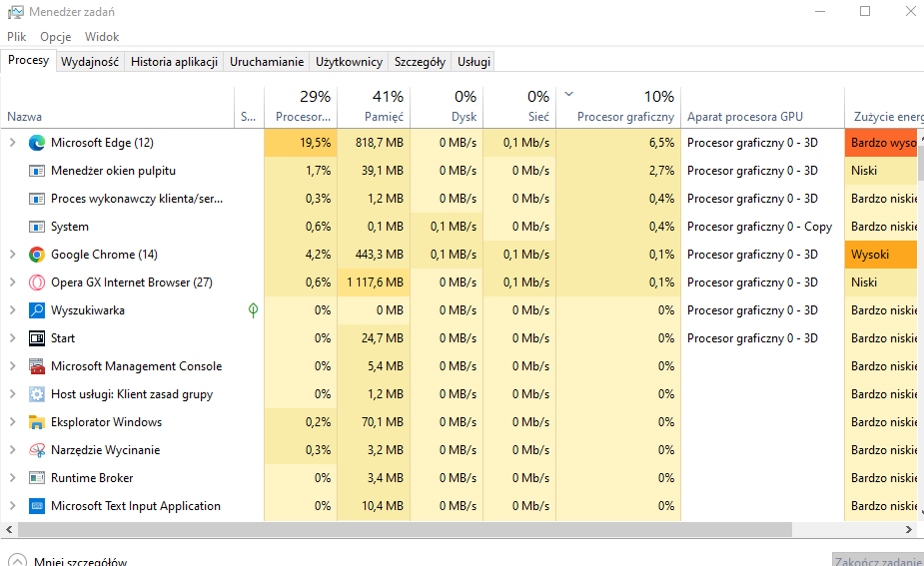Click the Task Manager title bar icon

pos(15,12)
